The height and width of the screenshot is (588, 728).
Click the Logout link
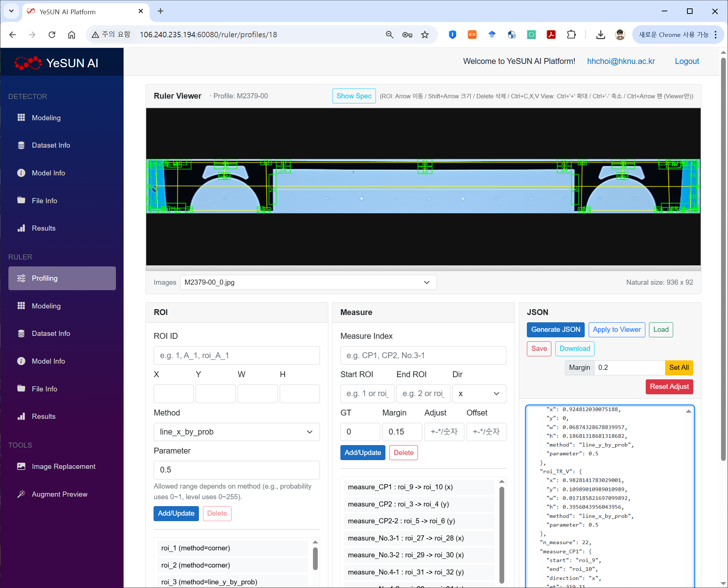pos(687,61)
